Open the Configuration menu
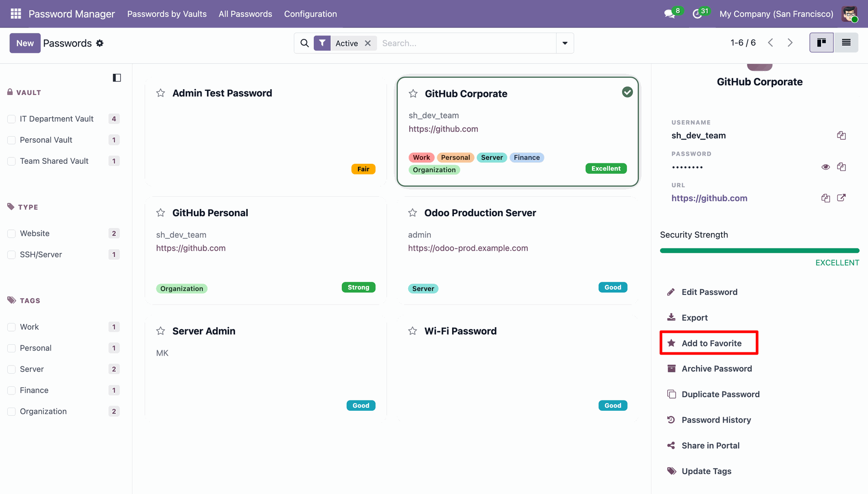 tap(311, 14)
